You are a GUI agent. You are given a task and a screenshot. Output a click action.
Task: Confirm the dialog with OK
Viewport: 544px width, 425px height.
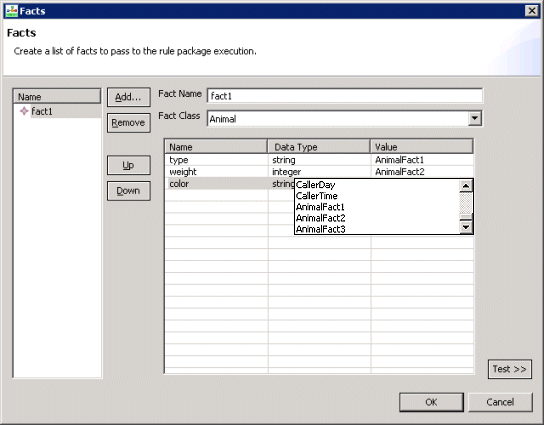(431, 402)
